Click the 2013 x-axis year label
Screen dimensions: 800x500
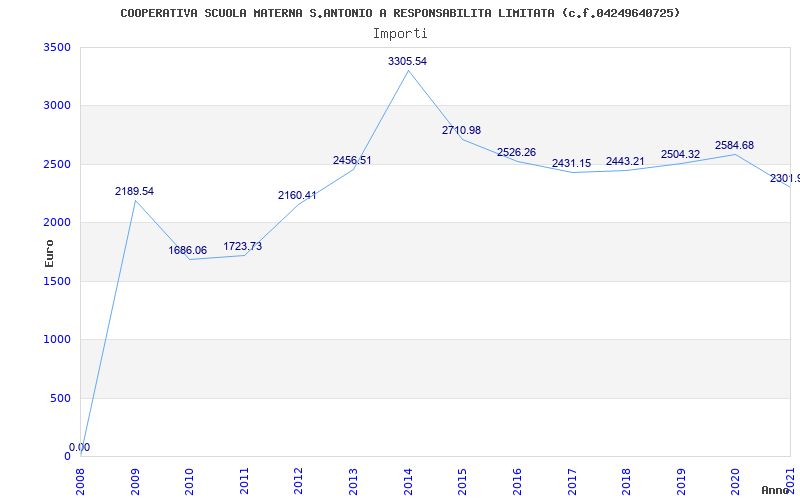pos(353,482)
